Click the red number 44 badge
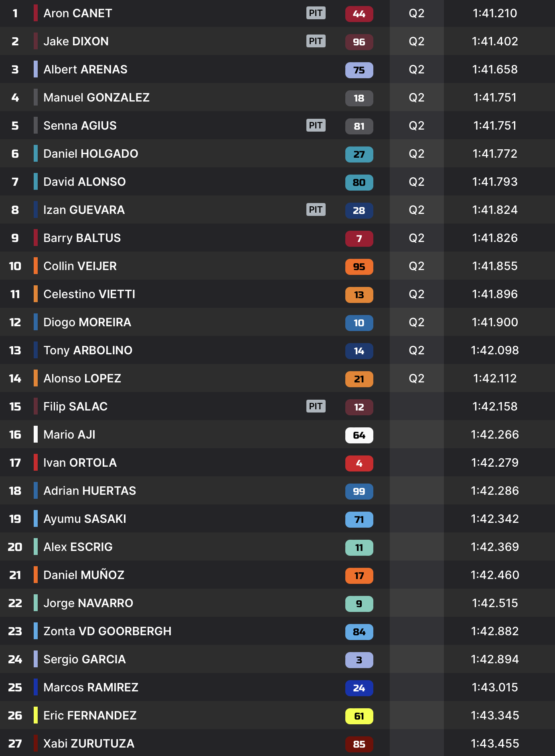The height and width of the screenshot is (756, 555). [359, 14]
